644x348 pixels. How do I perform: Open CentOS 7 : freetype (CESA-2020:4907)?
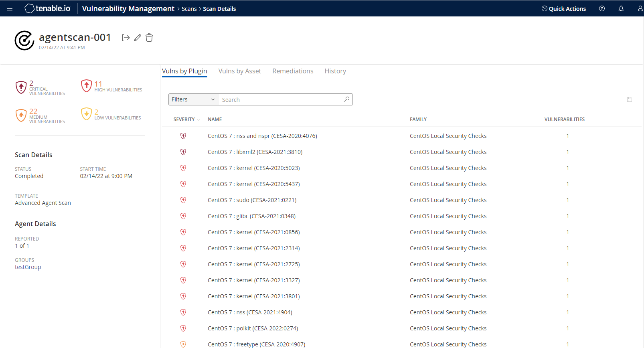click(257, 344)
